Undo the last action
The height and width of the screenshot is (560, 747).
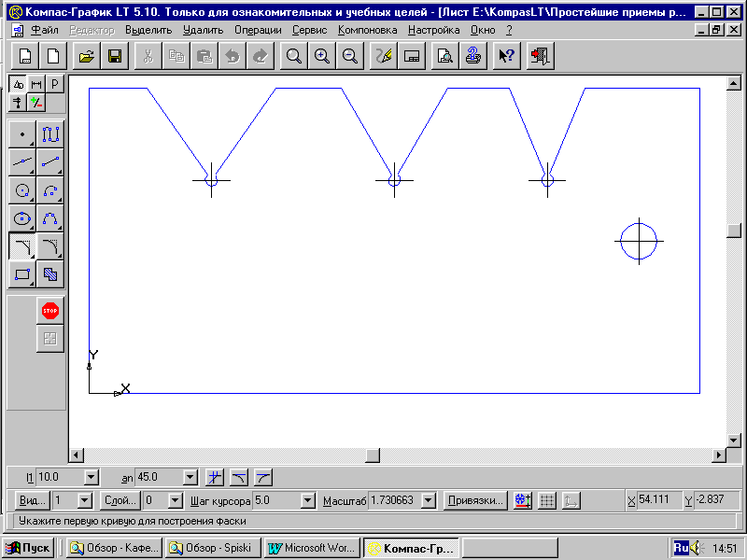pos(233,56)
